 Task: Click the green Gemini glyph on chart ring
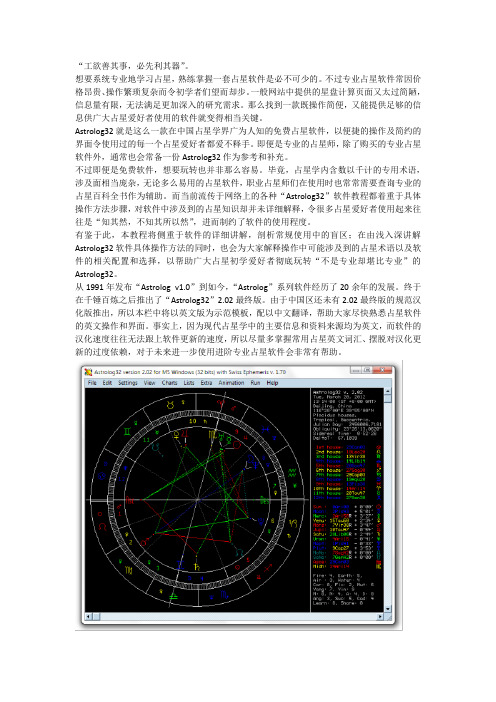point(128,432)
